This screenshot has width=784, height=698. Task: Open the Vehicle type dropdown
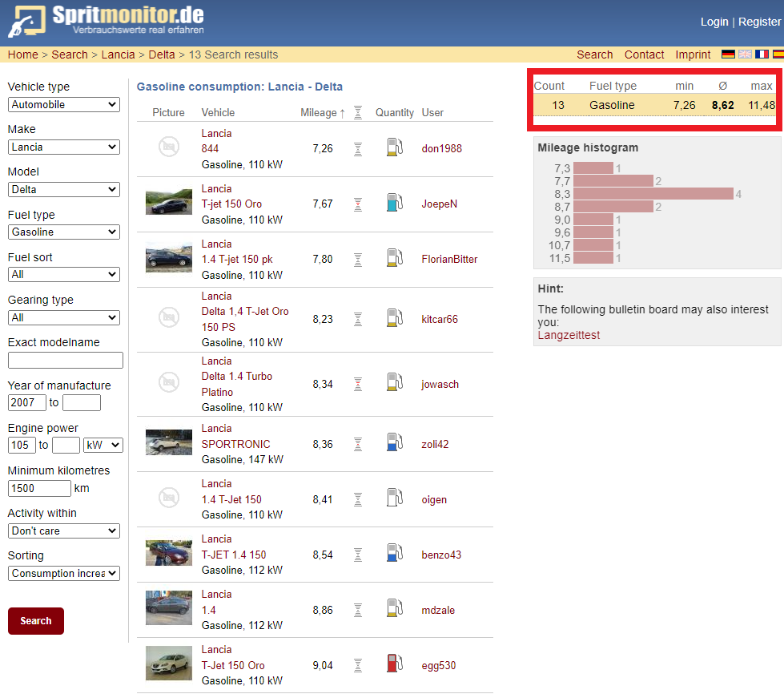pos(64,104)
